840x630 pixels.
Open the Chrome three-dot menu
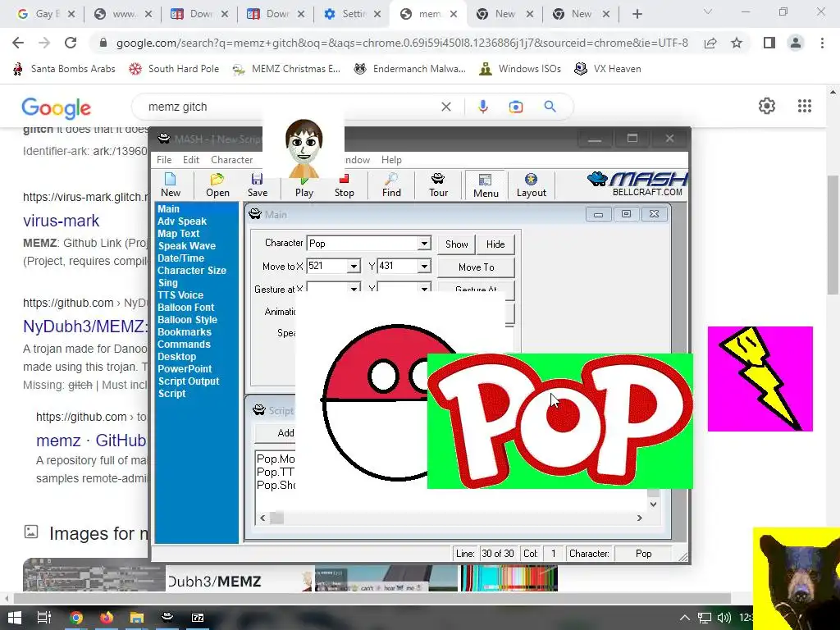point(822,43)
